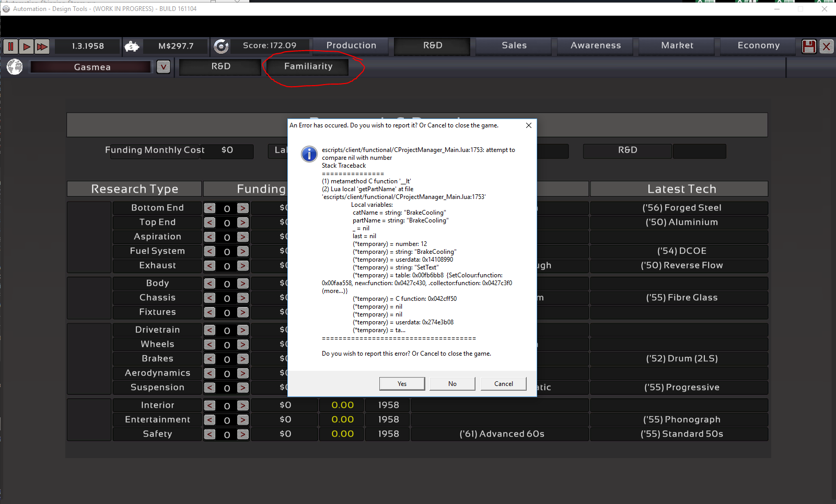Click the score target icon

click(221, 46)
